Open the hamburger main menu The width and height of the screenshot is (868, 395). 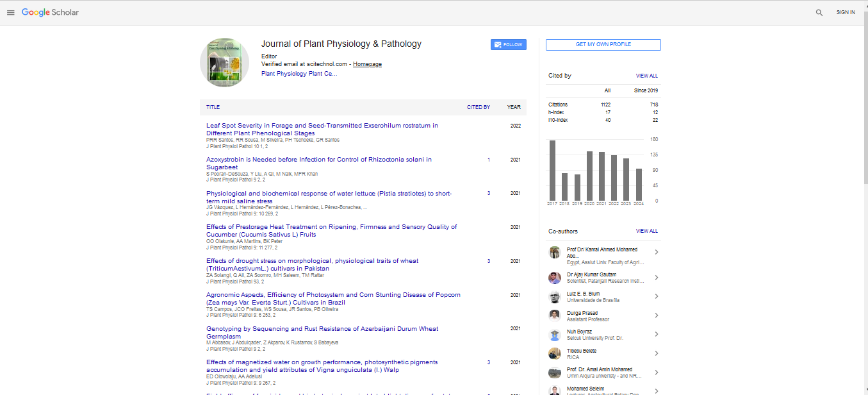point(10,13)
